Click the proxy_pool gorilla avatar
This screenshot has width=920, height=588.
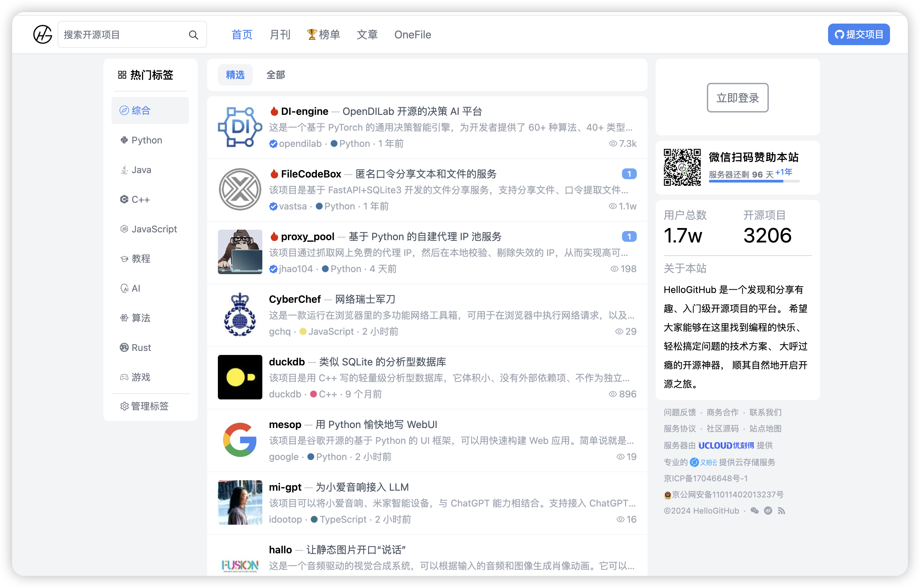coord(240,252)
